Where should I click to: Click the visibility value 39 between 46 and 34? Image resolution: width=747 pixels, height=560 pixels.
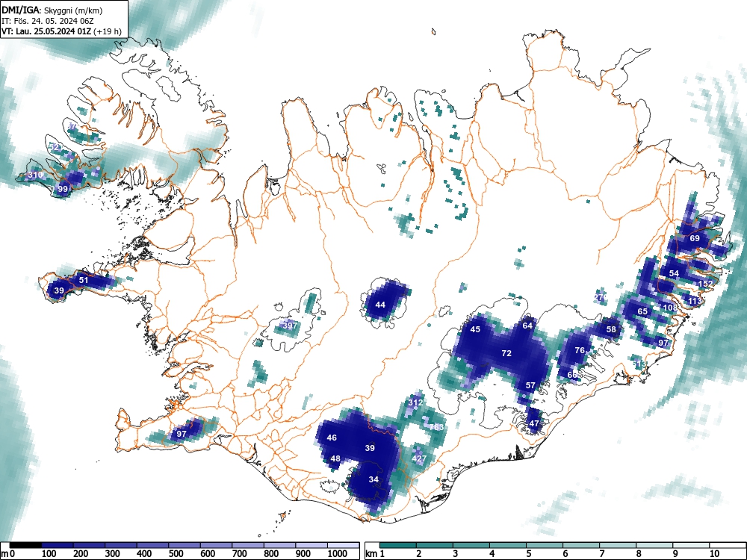coord(370,448)
